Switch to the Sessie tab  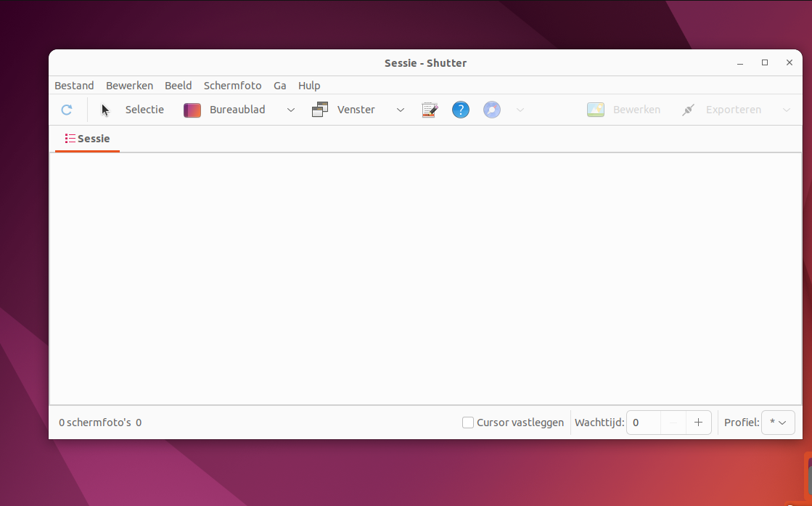[x=87, y=139]
